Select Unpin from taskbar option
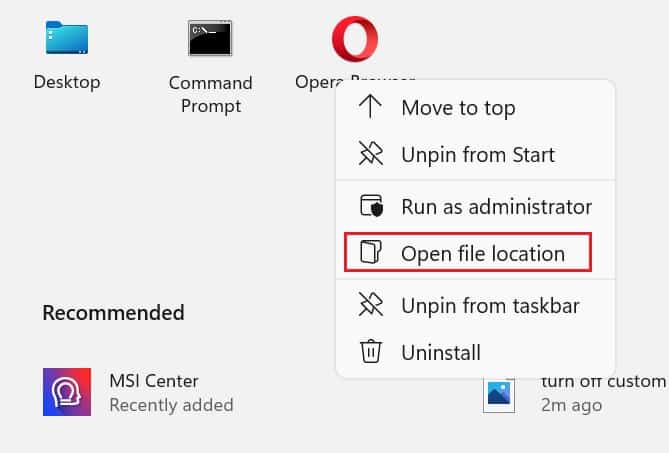 point(475,305)
